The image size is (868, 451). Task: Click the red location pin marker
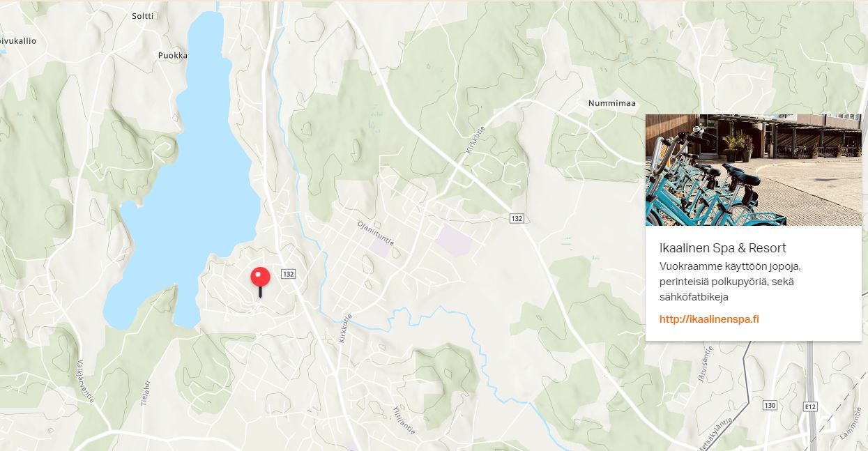(260, 281)
